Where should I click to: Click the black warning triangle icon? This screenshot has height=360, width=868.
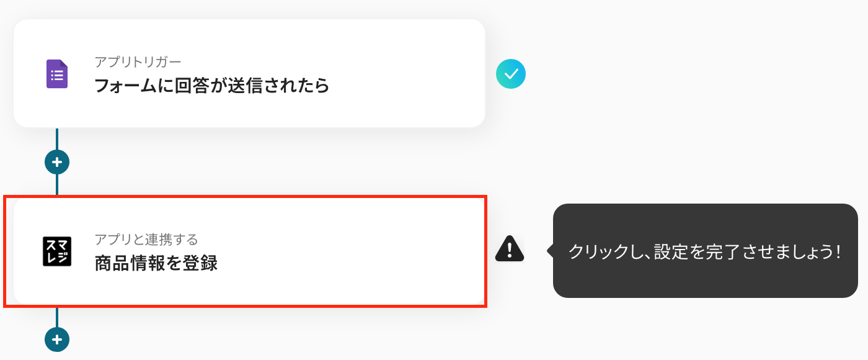coord(510,250)
